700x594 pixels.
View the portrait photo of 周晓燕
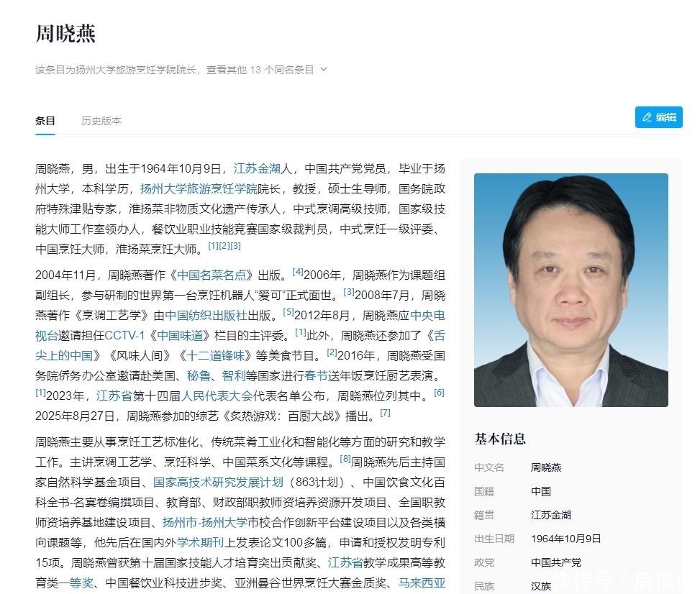click(571, 290)
